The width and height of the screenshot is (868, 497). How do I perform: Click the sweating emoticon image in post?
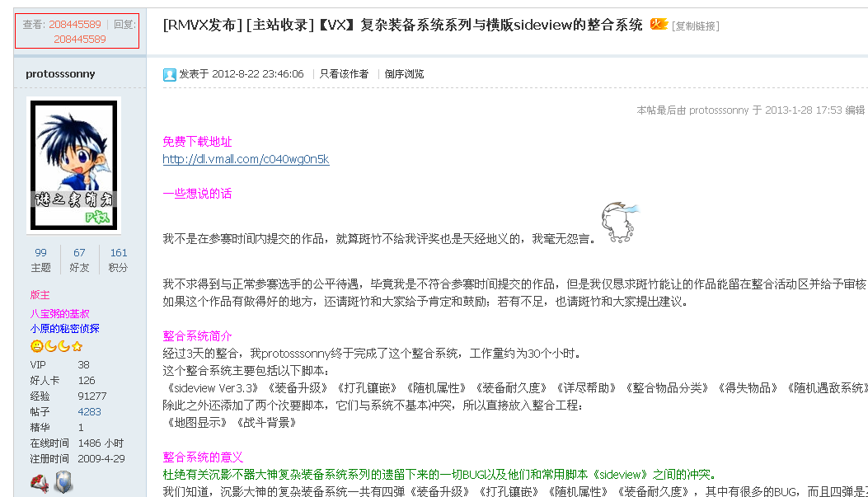pyautogui.click(x=620, y=223)
